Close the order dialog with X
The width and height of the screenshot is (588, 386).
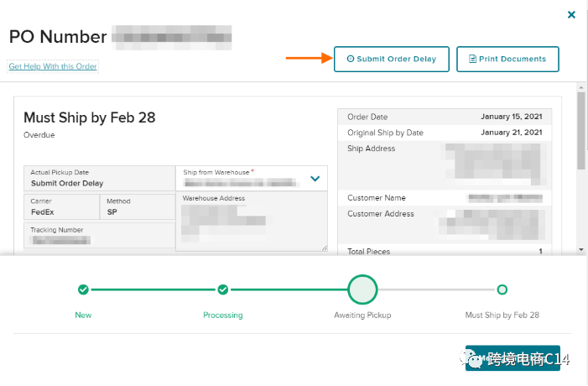571,14
